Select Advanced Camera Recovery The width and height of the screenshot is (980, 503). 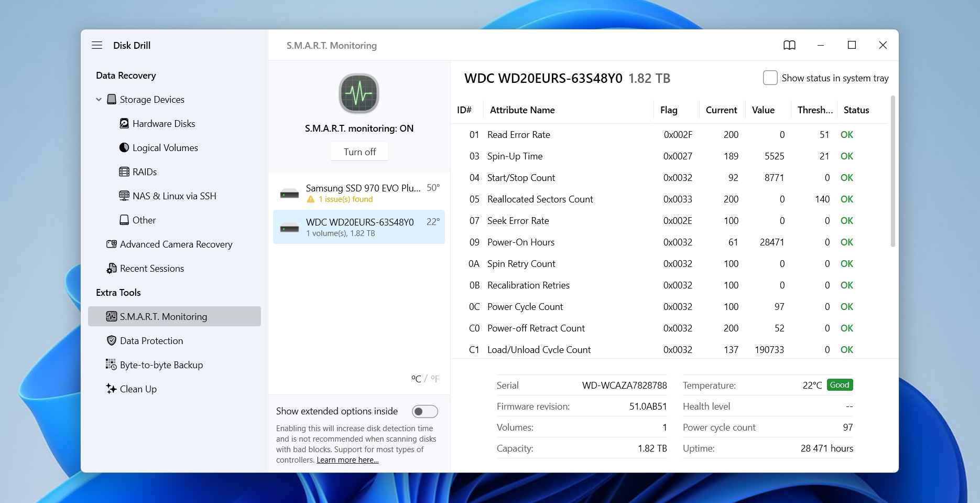point(176,244)
